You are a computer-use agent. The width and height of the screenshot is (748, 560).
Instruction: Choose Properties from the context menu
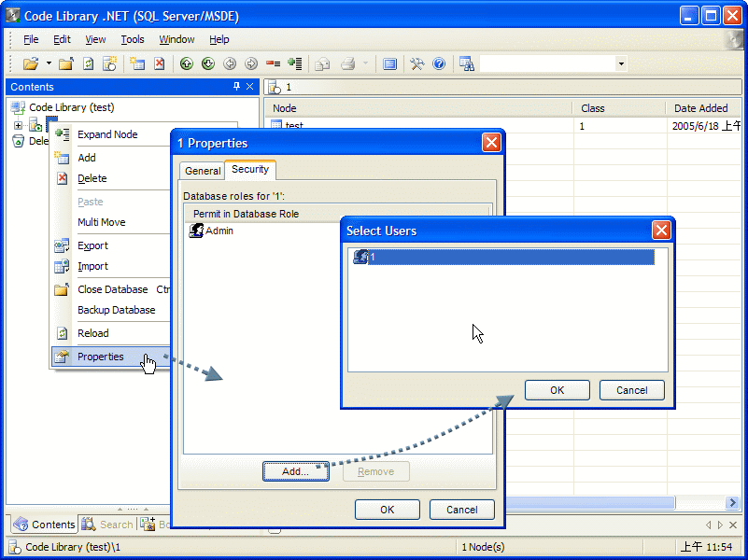click(x=111, y=357)
